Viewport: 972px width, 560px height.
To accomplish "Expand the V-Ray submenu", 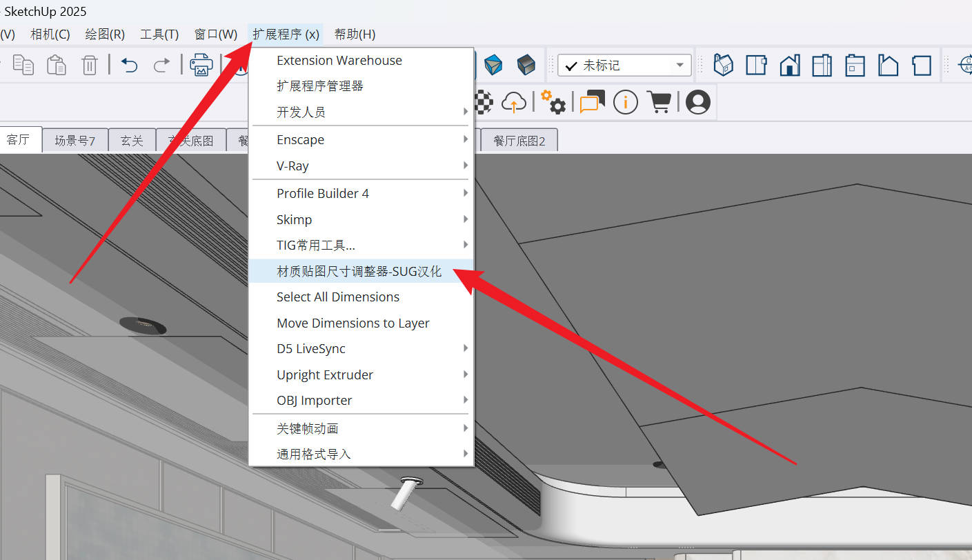I will coord(361,166).
